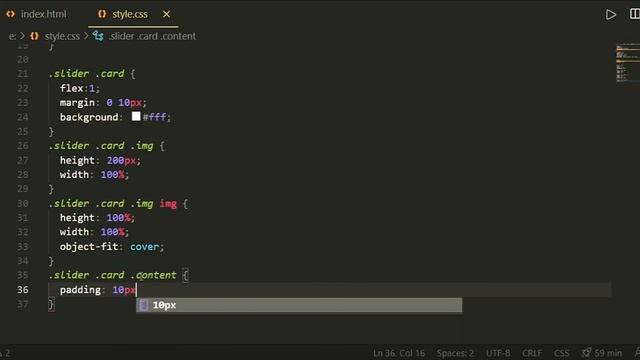Change encoding via UTF-8 status item
This screenshot has height=360, width=640.
point(498,353)
